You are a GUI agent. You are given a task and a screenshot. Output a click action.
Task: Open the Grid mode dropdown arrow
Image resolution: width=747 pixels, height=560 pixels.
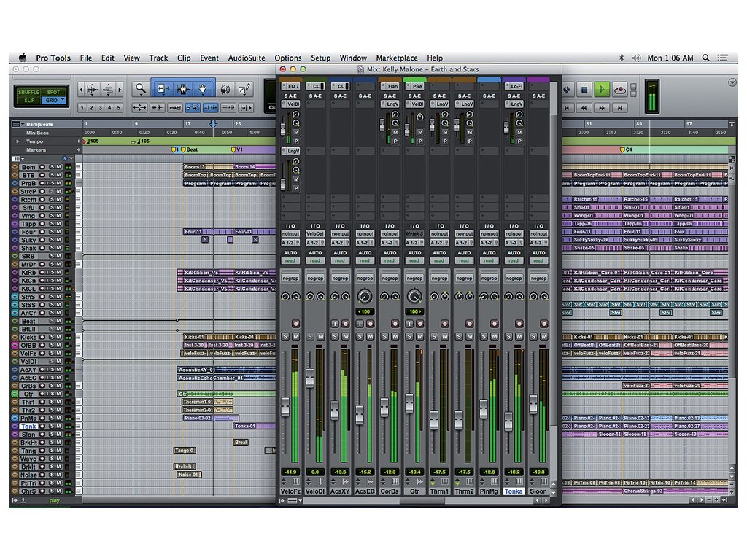pyautogui.click(x=63, y=100)
